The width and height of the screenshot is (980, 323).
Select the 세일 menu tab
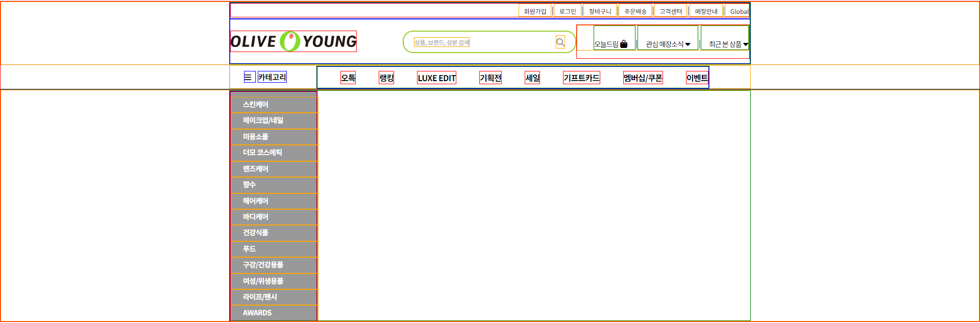point(532,78)
